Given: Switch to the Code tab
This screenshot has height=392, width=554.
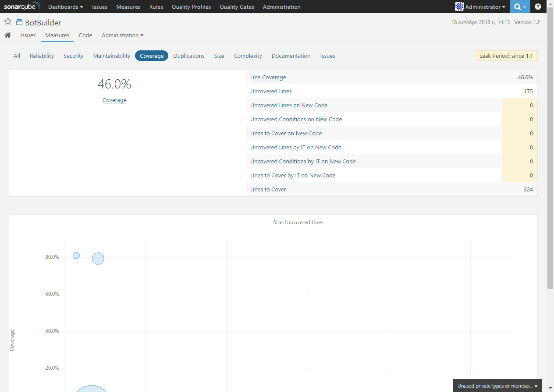Looking at the screenshot, I should (x=85, y=35).
